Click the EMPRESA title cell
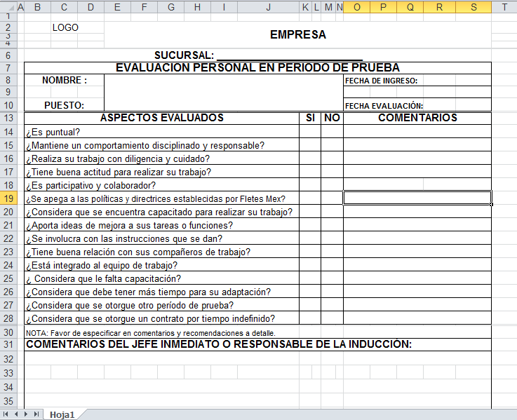Screen dimensions: 517x420 point(297,34)
